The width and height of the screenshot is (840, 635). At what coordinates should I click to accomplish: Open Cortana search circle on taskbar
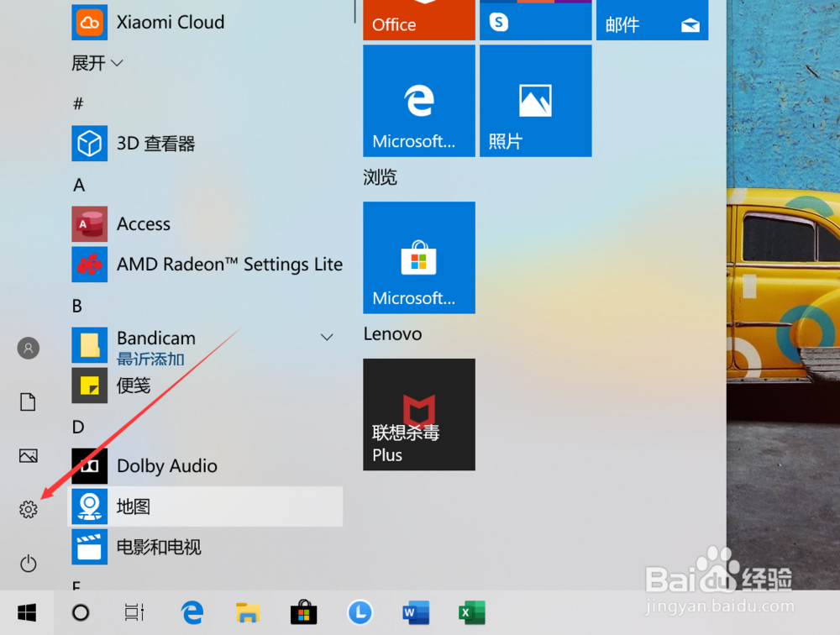[x=81, y=612]
